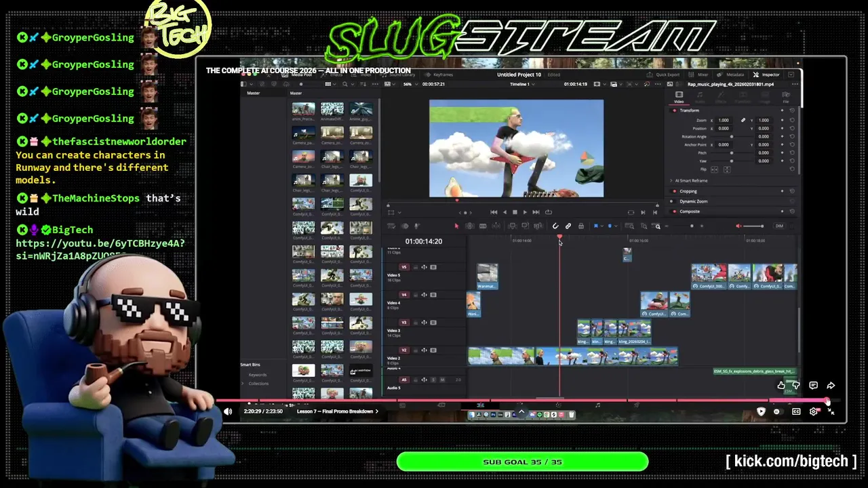Select Keywords under Smart Bins
The height and width of the screenshot is (488, 868).
[x=258, y=375]
